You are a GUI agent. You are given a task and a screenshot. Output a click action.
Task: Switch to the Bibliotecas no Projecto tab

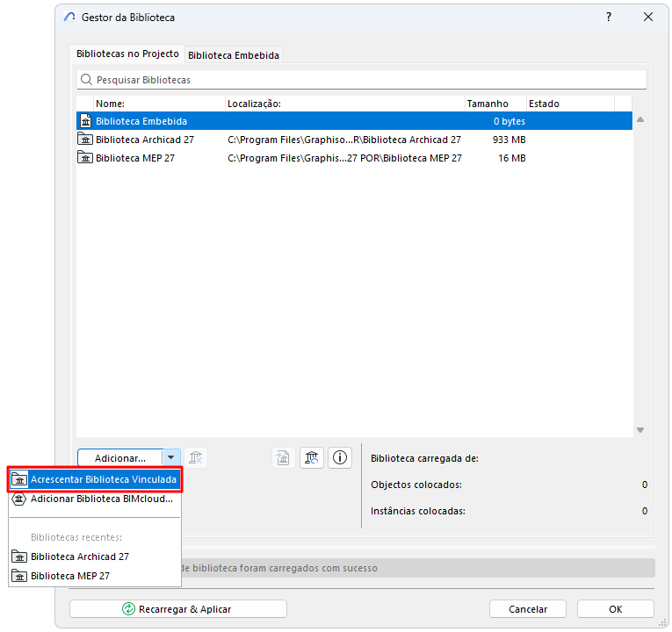127,54
